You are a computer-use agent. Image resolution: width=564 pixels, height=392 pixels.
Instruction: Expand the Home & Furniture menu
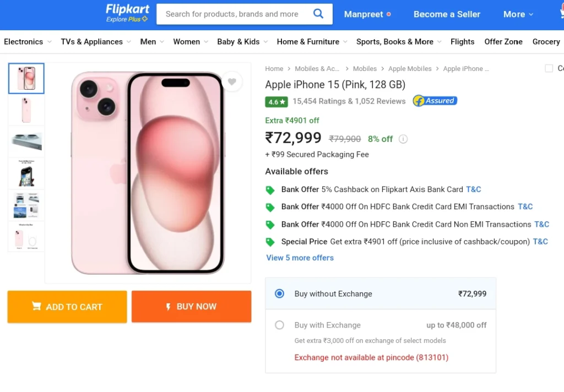[x=312, y=42]
